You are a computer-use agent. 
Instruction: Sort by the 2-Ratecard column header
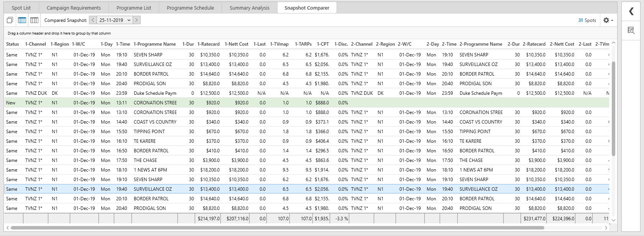[x=534, y=44]
